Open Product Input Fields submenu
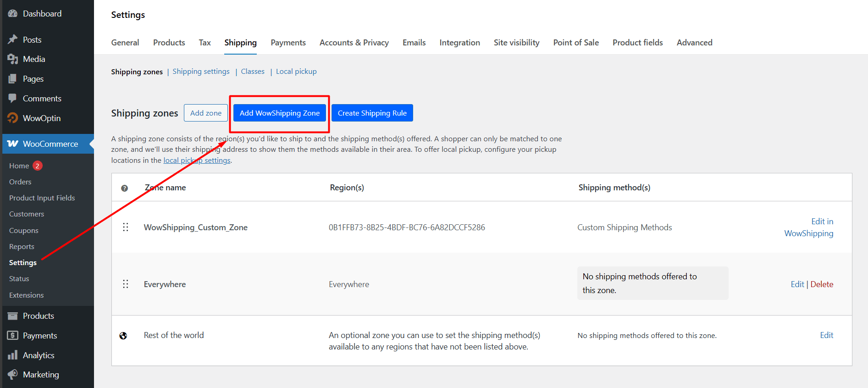The image size is (868, 388). click(42, 198)
